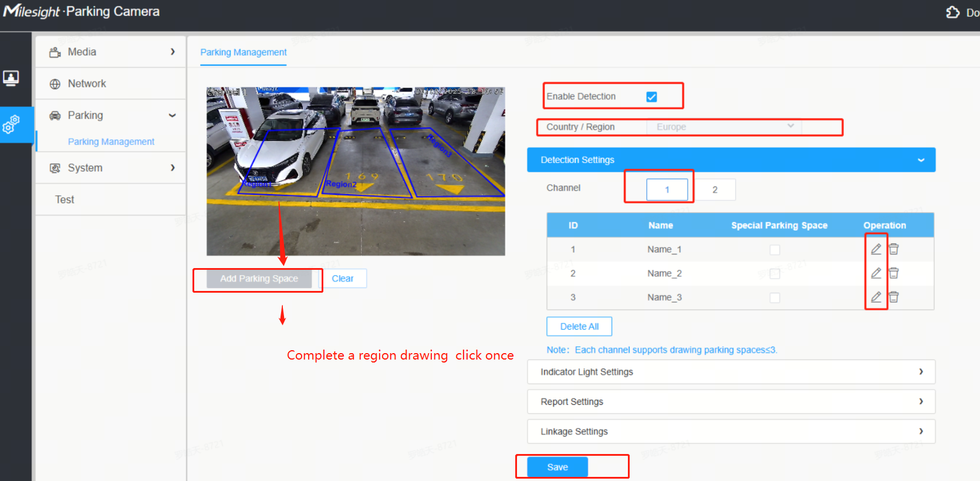Open the Network menu item
Viewport: 980px width, 481px height.
(111, 83)
